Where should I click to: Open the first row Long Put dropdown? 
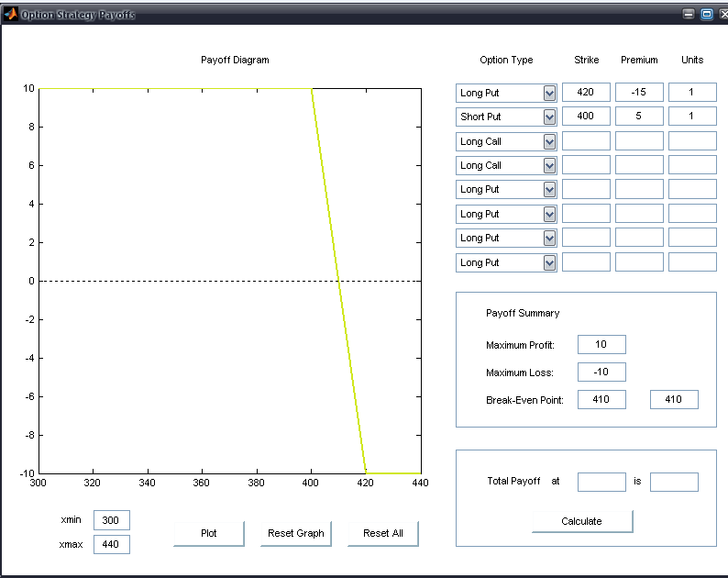click(x=506, y=93)
